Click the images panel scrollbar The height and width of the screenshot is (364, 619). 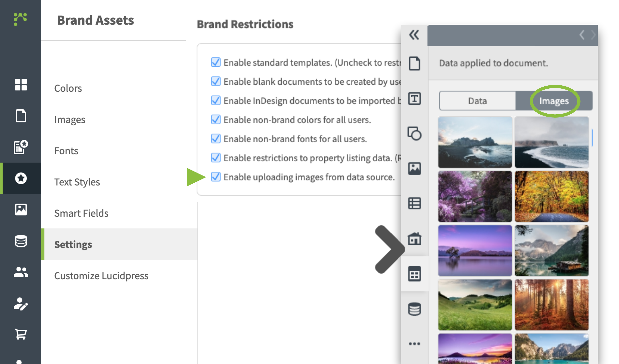[x=592, y=137]
